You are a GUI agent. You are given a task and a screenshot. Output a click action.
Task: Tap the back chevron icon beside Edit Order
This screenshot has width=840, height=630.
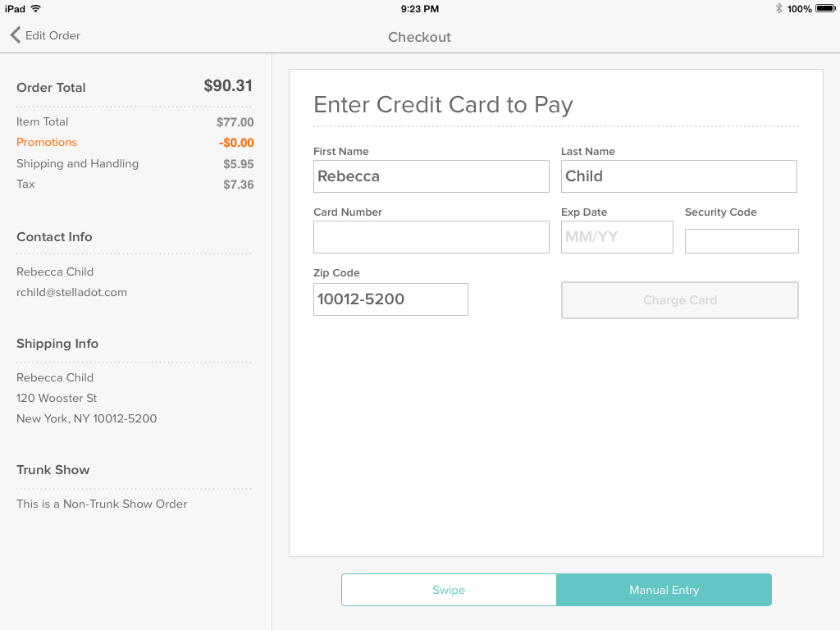tap(15, 35)
